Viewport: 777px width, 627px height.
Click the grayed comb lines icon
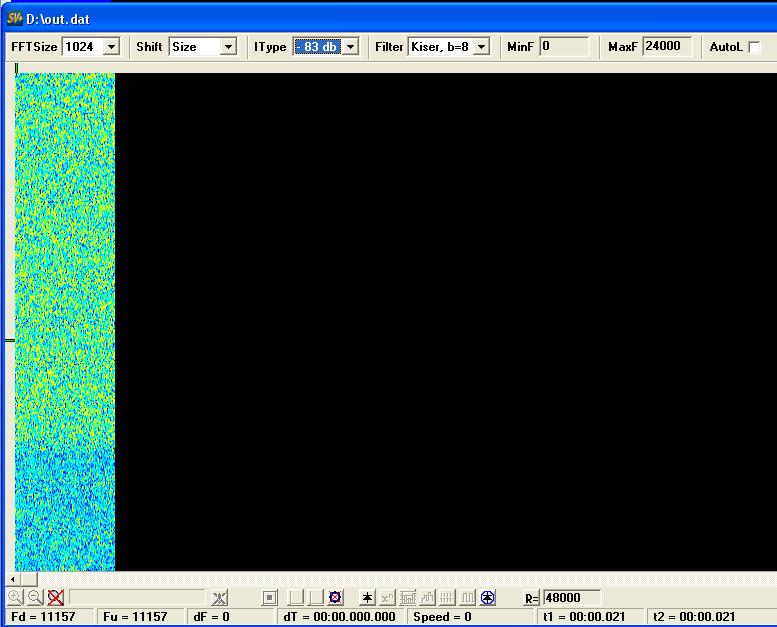coord(447,598)
